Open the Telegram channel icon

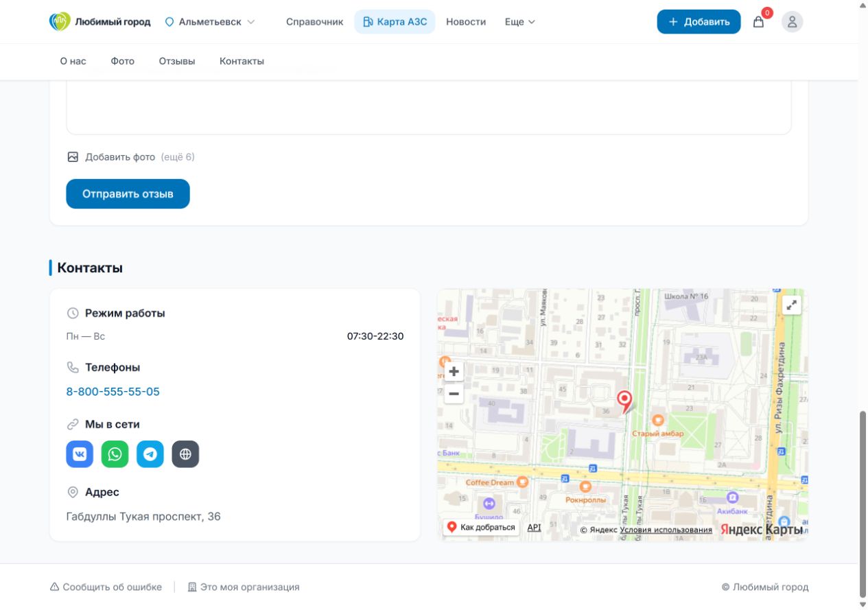click(150, 454)
